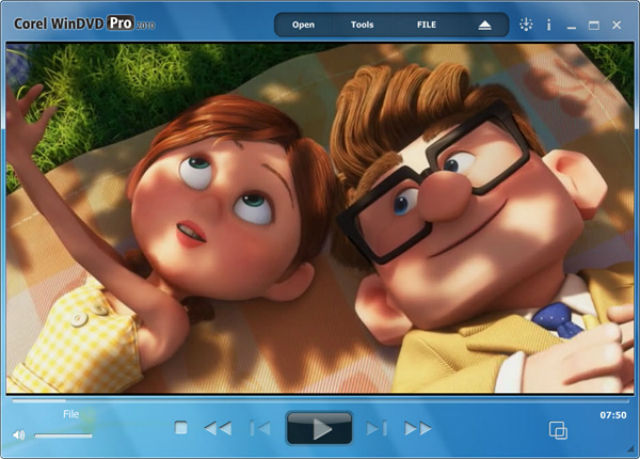
Task: Click the Corel WinDVD Pro logo
Action: [x=78, y=22]
